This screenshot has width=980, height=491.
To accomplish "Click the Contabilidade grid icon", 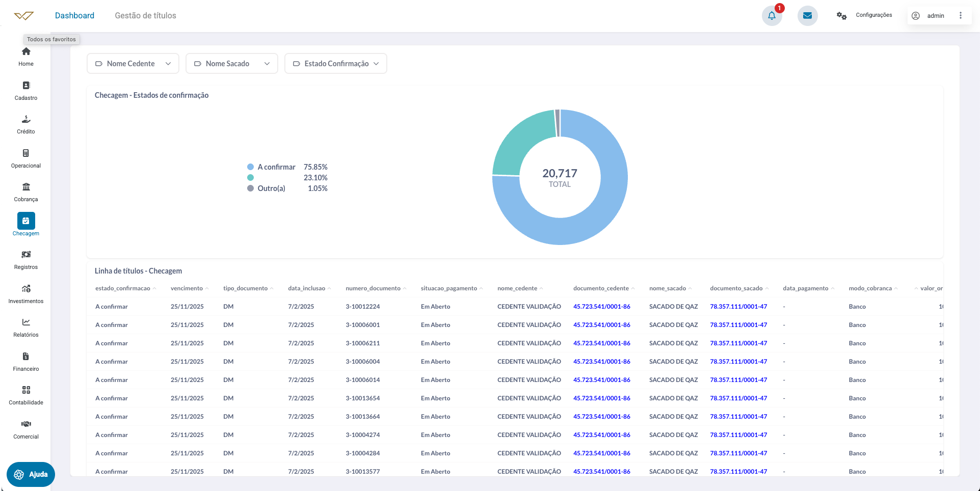I will click(x=26, y=390).
